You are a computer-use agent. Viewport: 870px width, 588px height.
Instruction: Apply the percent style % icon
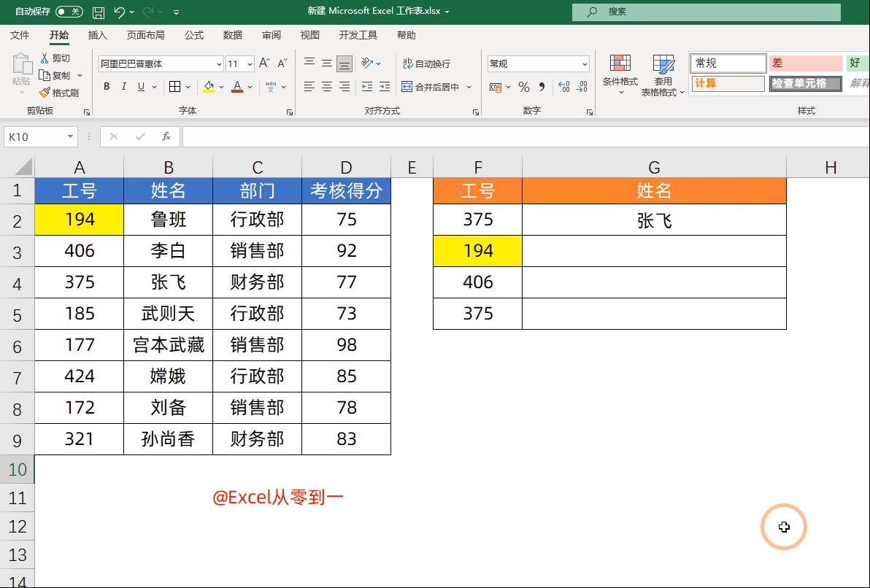tap(523, 87)
